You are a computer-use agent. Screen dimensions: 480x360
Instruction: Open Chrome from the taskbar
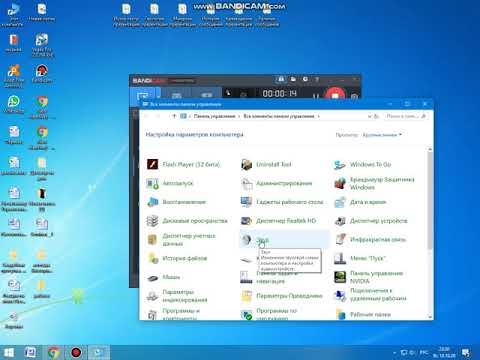point(53,352)
